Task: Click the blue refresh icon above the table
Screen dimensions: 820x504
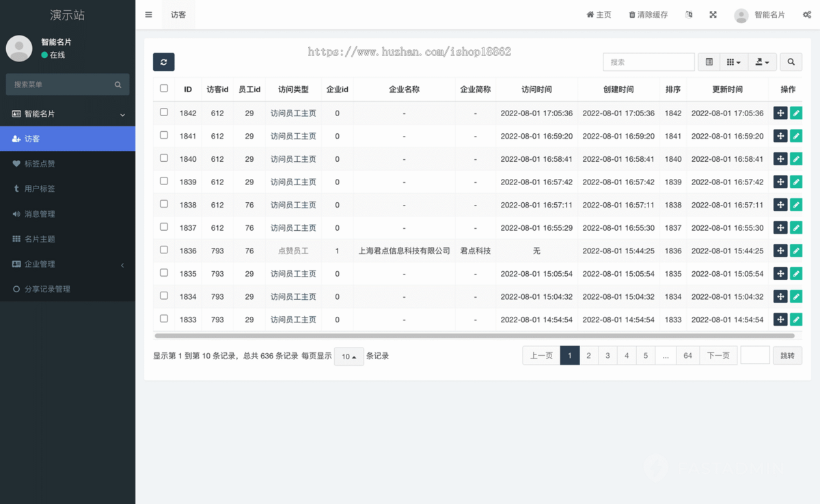Action: click(163, 61)
